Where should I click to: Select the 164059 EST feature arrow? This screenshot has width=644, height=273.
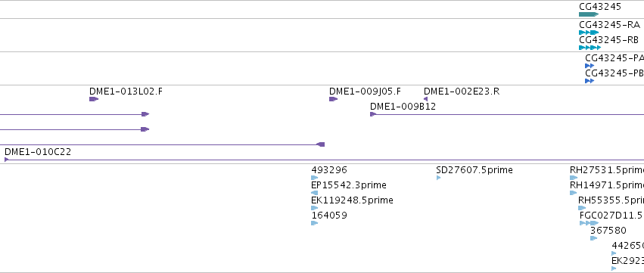(x=315, y=223)
